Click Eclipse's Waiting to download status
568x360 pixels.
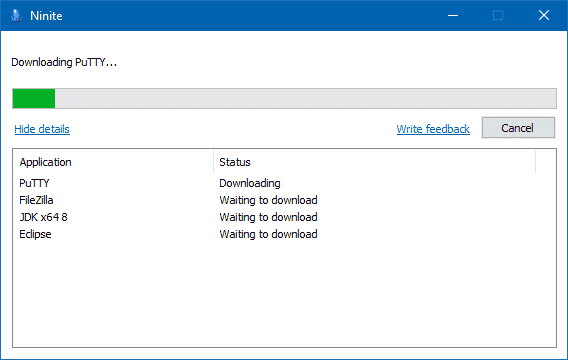[x=268, y=234]
